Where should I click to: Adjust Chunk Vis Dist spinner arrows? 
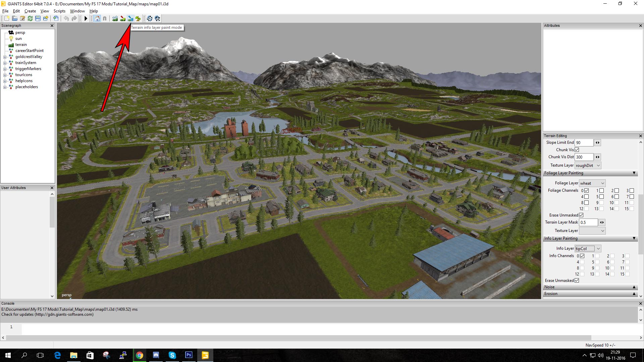[597, 157]
